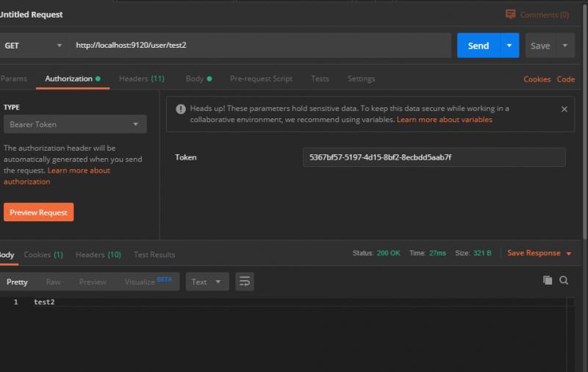
Task: Open Comments (0) at top right
Action: [x=537, y=15]
